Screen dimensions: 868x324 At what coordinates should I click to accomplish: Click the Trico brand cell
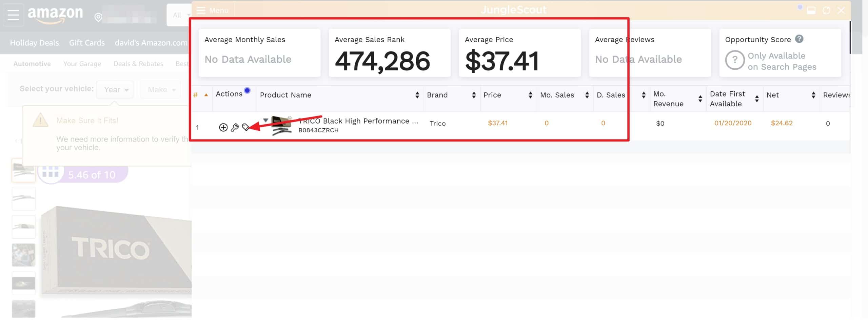pos(437,124)
